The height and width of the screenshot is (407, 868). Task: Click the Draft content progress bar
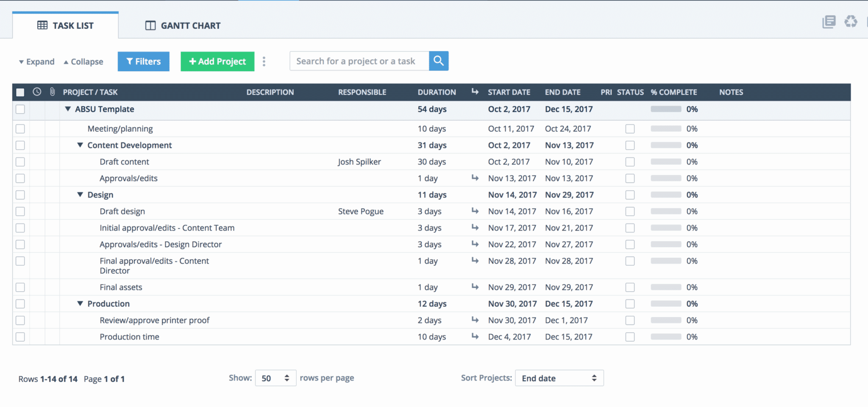[x=666, y=162]
